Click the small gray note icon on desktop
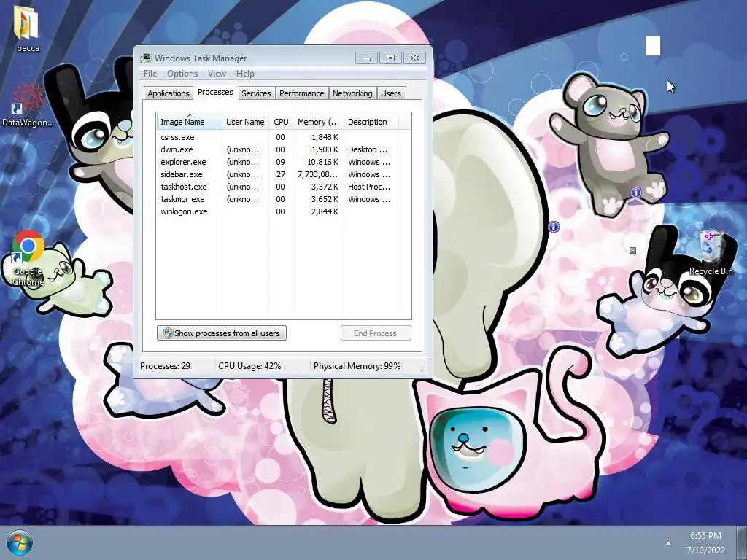The width and height of the screenshot is (747, 560). (632, 251)
